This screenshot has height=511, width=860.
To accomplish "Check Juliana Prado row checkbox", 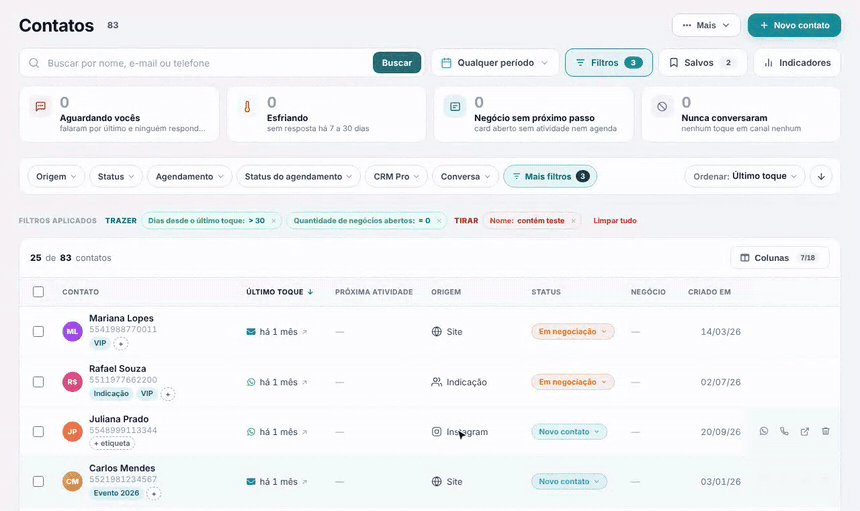I will pos(38,431).
